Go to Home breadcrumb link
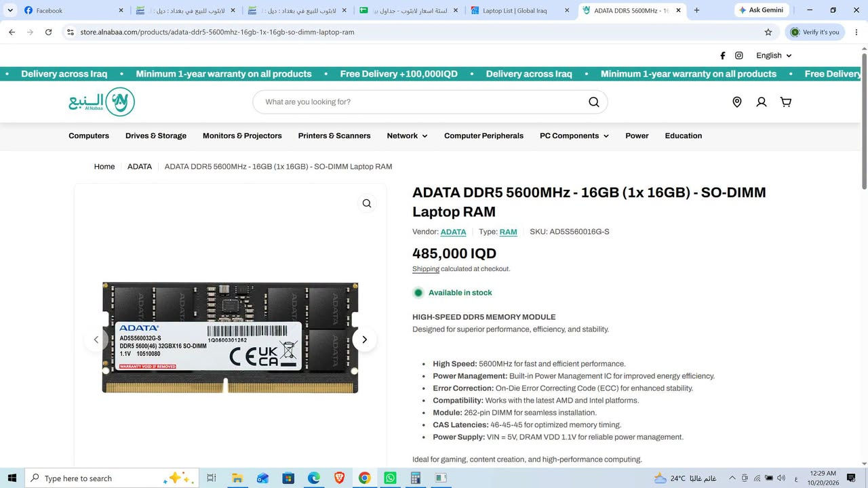The image size is (868, 488). pyautogui.click(x=104, y=167)
